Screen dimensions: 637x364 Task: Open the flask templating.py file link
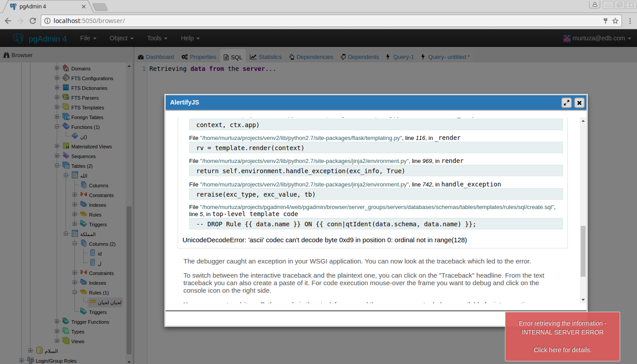tap(301, 138)
